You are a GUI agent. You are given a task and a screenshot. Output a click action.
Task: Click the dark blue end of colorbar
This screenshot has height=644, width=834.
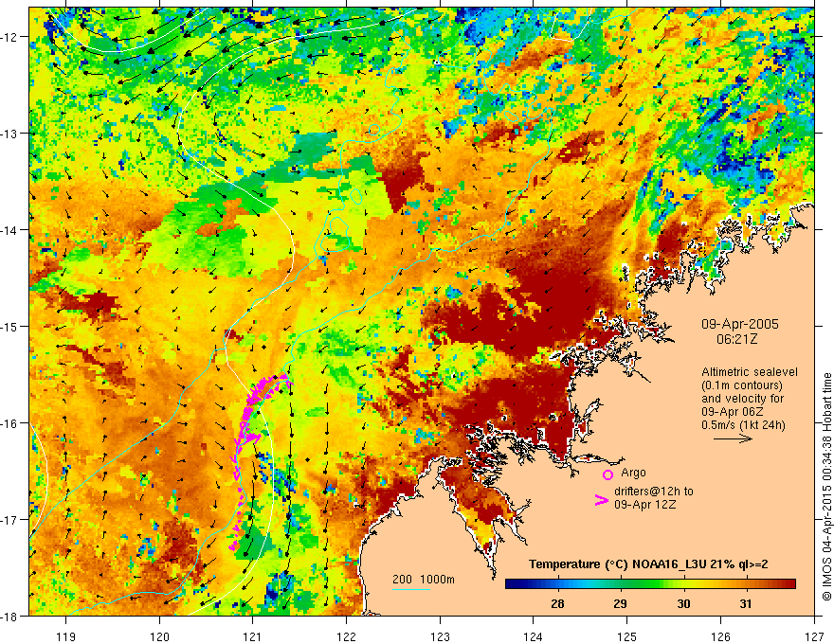tap(510, 583)
